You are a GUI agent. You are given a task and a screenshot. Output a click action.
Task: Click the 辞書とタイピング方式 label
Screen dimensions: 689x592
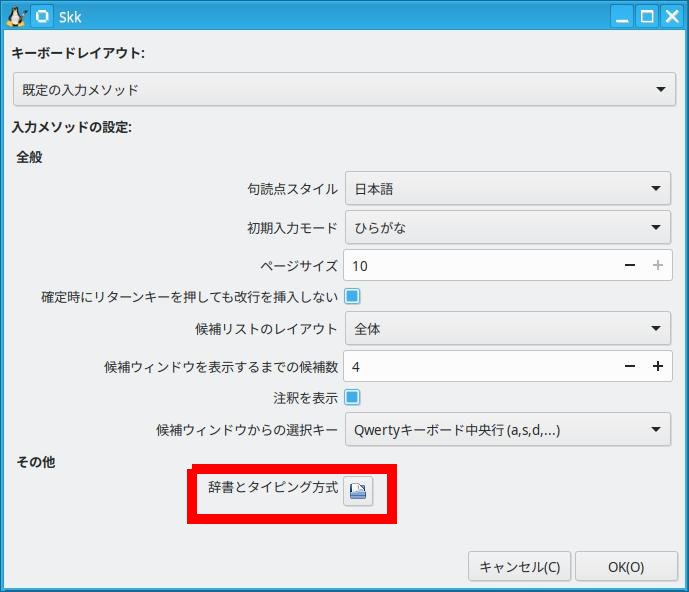coord(273,487)
